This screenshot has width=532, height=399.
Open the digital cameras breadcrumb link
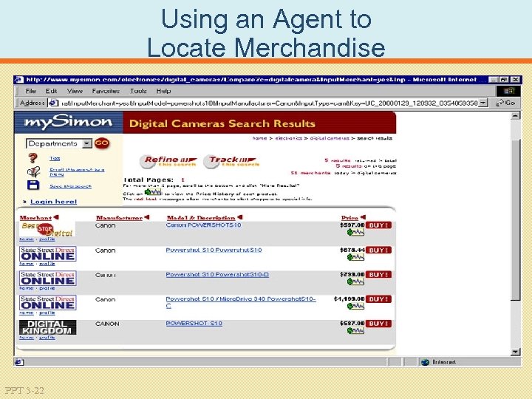tap(329, 138)
